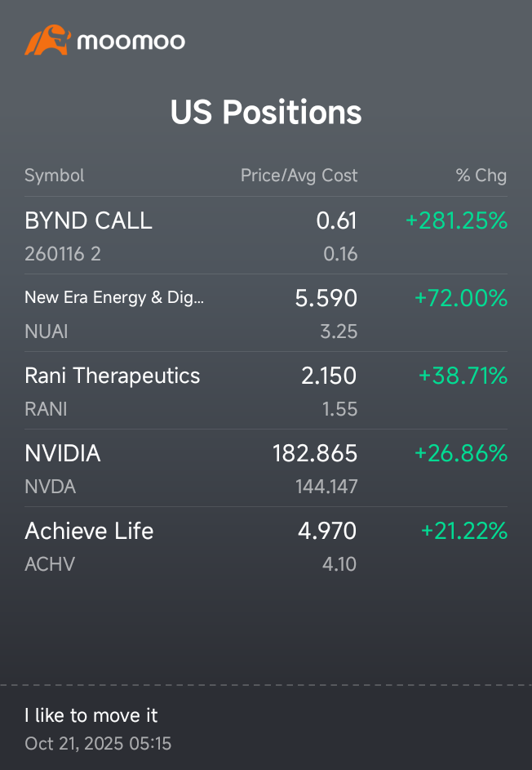Image resolution: width=532 pixels, height=770 pixels.
Task: Click the NUAI ticker symbol
Action: pyautogui.click(x=47, y=332)
